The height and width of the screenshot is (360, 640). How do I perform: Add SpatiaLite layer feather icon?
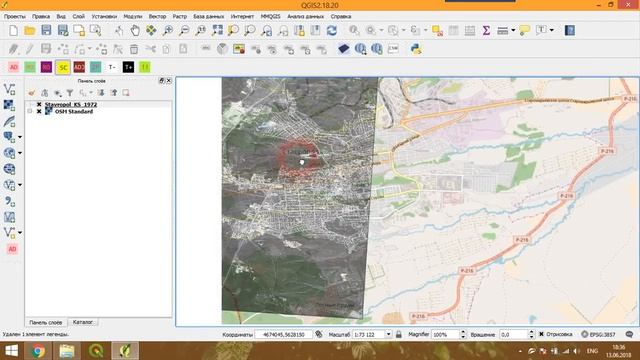tap(9, 121)
